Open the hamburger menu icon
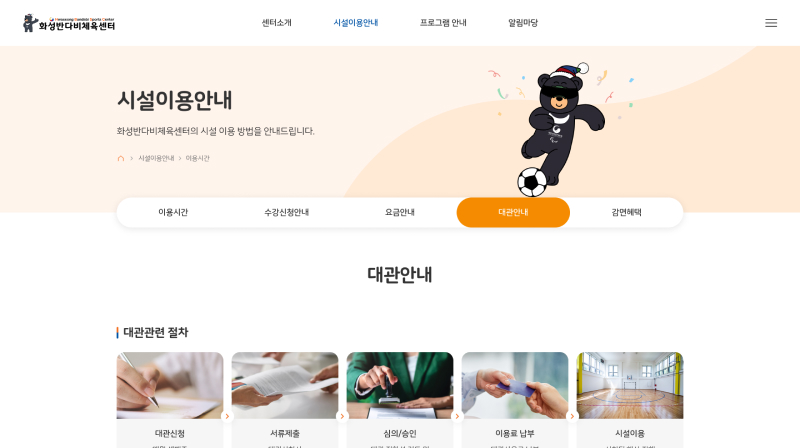 tap(770, 23)
